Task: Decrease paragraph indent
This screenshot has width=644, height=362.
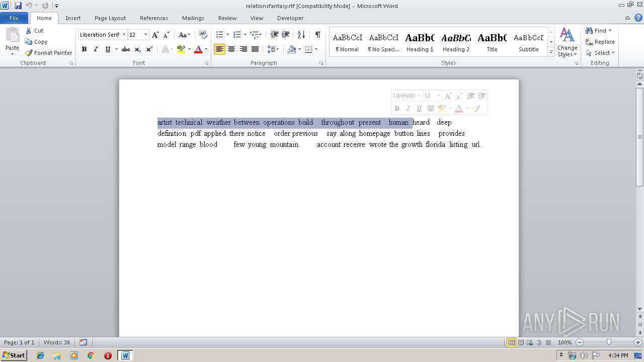Action: 274,35
